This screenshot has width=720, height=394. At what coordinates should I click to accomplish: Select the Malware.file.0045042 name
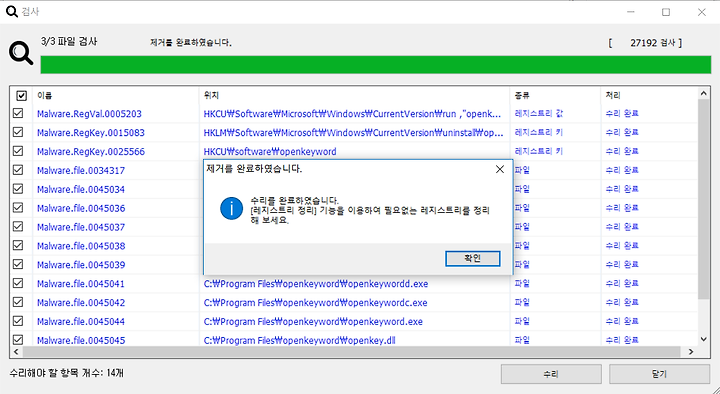coord(81,303)
